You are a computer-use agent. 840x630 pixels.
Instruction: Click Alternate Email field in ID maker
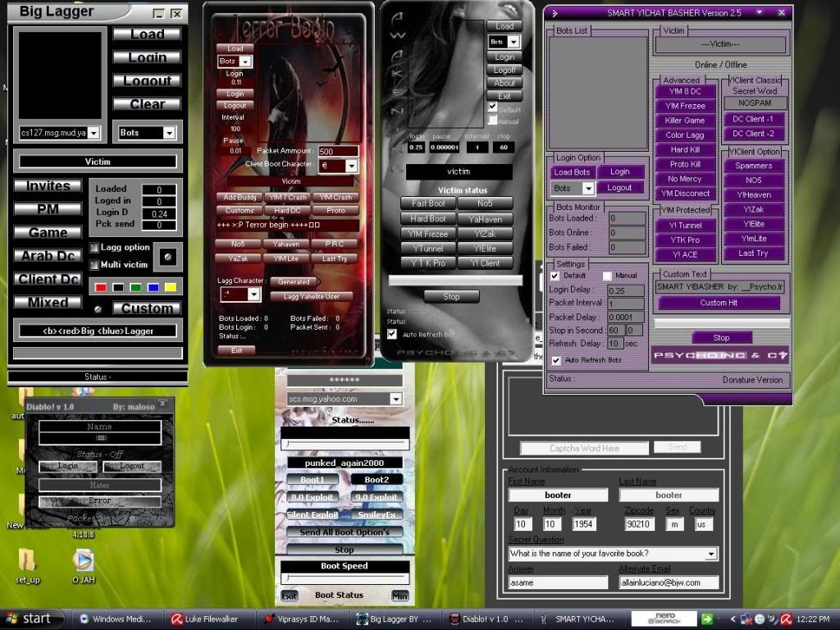pos(669,582)
